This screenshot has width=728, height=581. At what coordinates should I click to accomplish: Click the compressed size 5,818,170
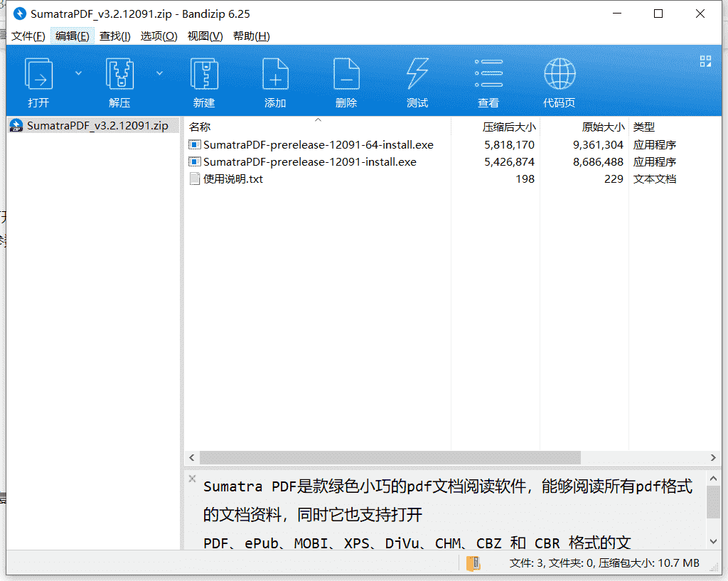(509, 145)
